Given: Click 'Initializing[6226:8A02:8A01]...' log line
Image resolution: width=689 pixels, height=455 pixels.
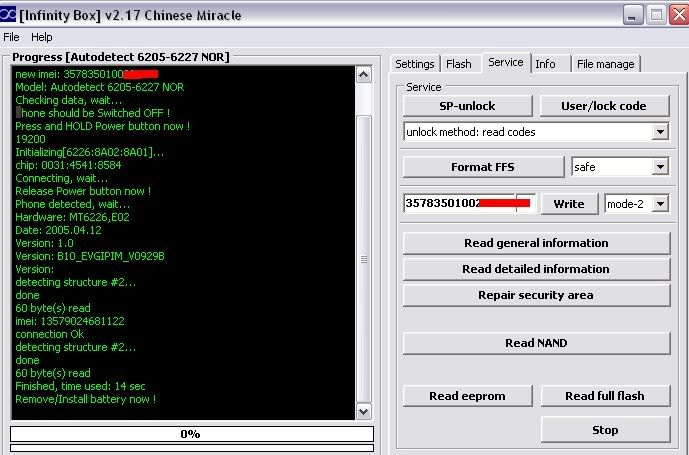Looking at the screenshot, I should pos(90,152).
